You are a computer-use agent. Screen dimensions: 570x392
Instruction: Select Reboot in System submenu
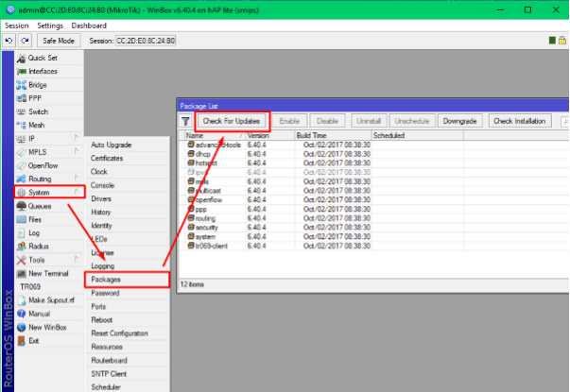[x=128, y=320]
